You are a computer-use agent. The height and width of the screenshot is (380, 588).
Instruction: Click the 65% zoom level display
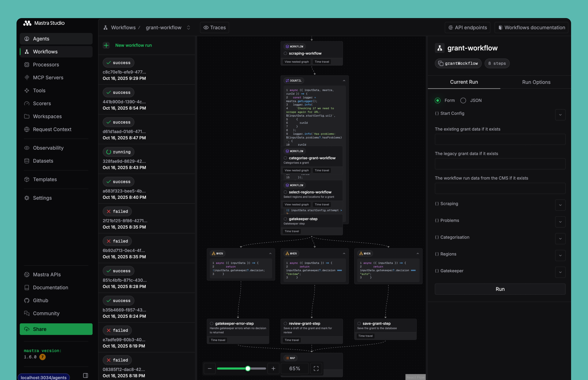click(295, 368)
